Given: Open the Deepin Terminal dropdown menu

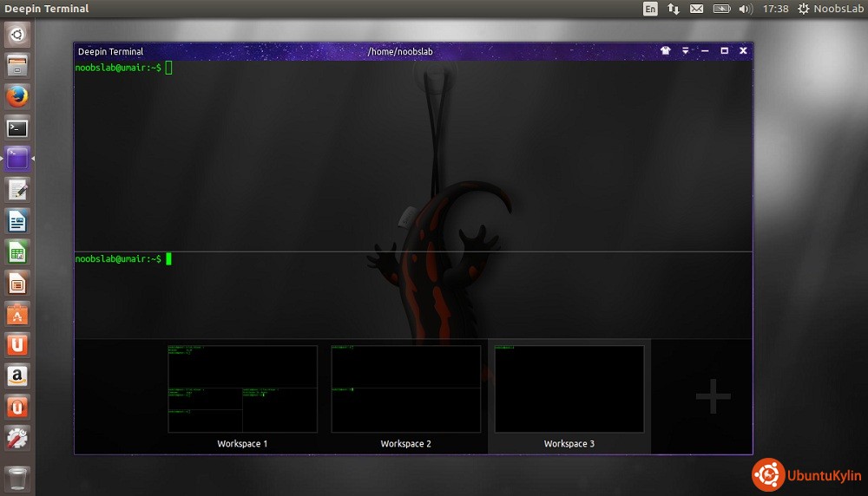Looking at the screenshot, I should [x=685, y=51].
